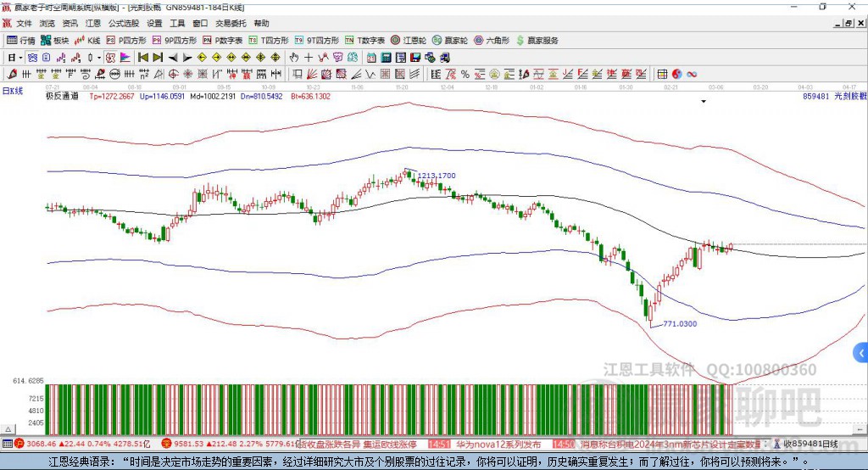The height and width of the screenshot is (470, 868).
Task: Open the 交易委托 menu
Action: tap(231, 24)
